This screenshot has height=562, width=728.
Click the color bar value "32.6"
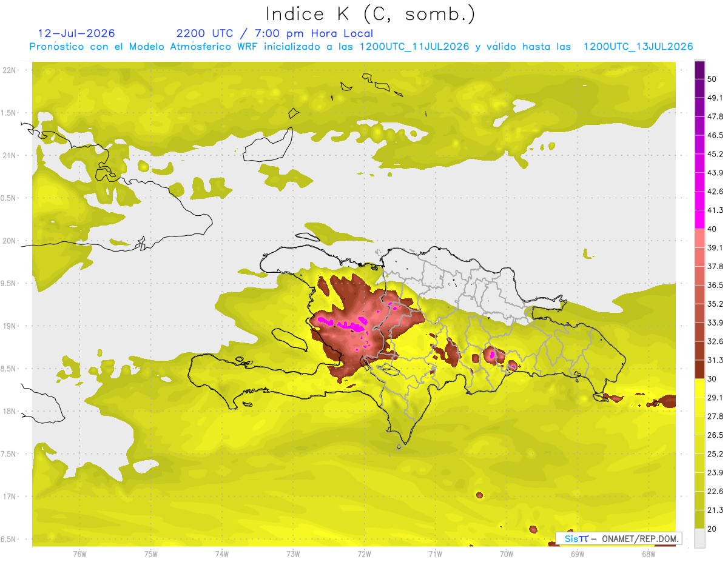coord(715,341)
